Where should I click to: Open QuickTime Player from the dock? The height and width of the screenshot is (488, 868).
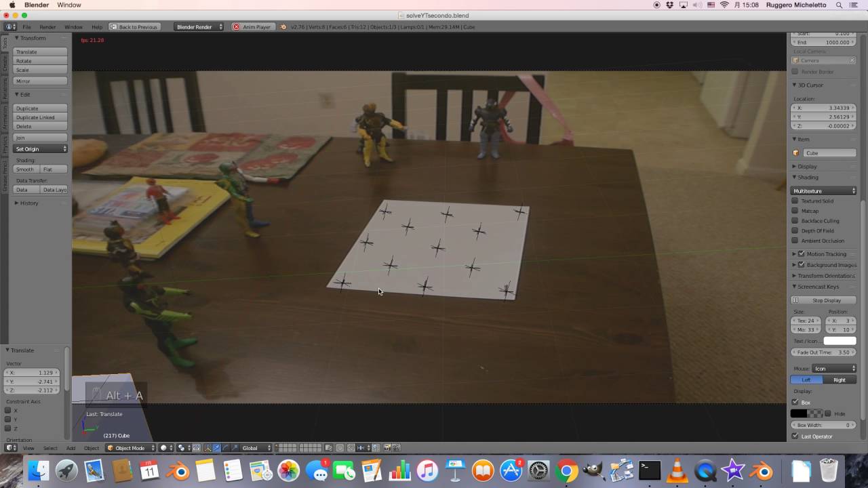click(705, 470)
